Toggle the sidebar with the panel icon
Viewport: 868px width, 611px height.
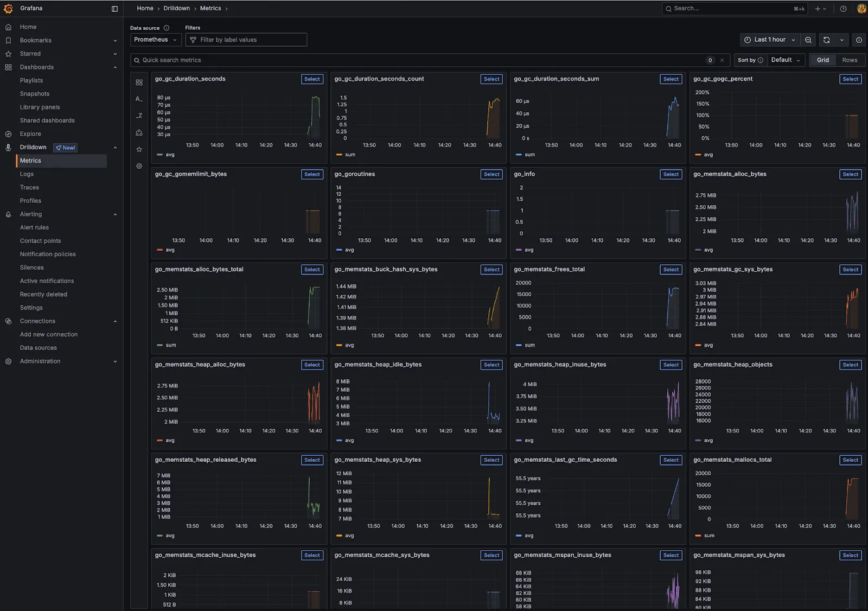pos(114,8)
